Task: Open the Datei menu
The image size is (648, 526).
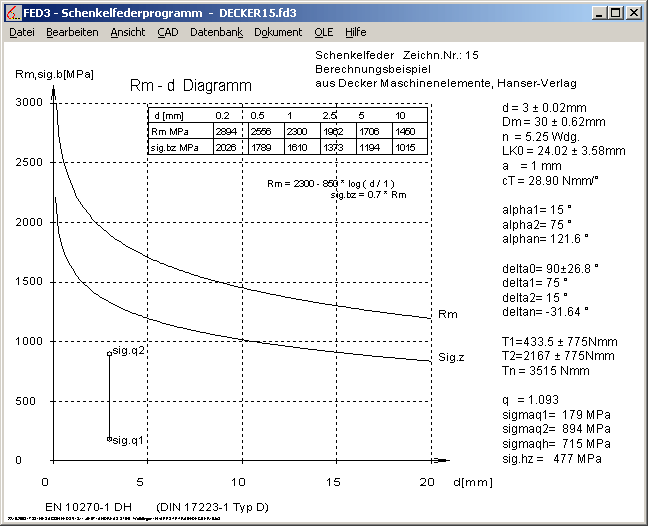Action: pyautogui.click(x=21, y=32)
